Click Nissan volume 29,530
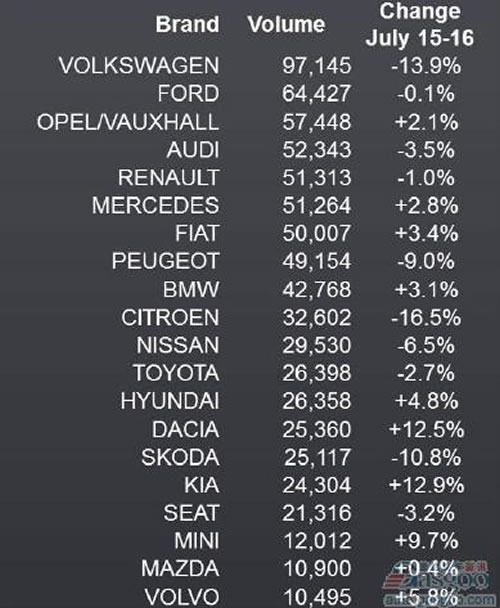Screen dimensions: 500x608 pyautogui.click(x=317, y=345)
